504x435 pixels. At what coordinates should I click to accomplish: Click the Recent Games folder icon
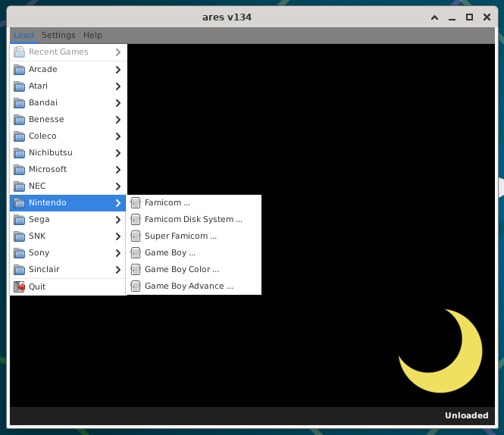point(19,52)
